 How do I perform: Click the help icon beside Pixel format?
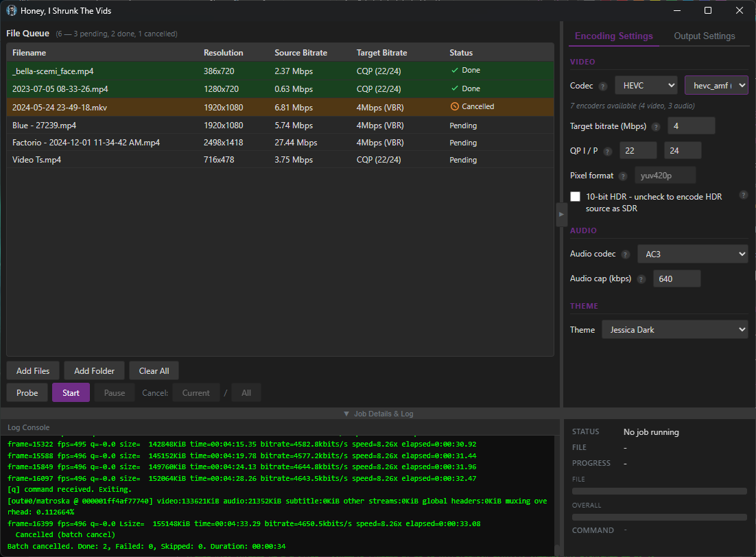622,176
